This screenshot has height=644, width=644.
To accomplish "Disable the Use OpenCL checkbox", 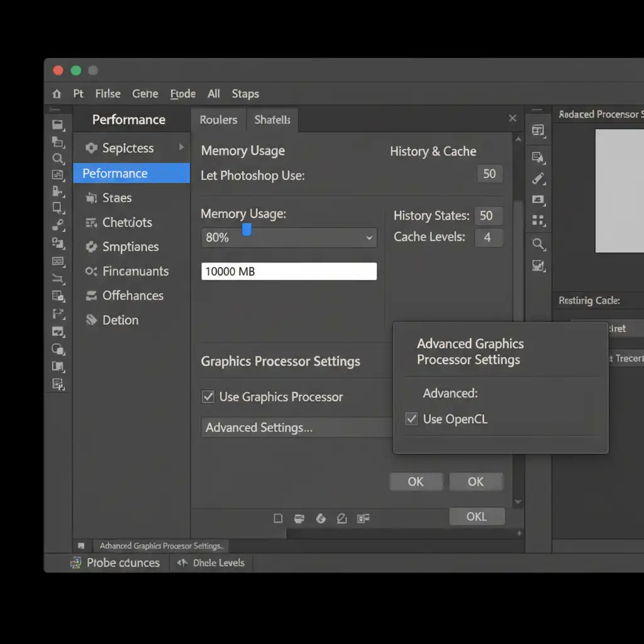I will coord(412,419).
